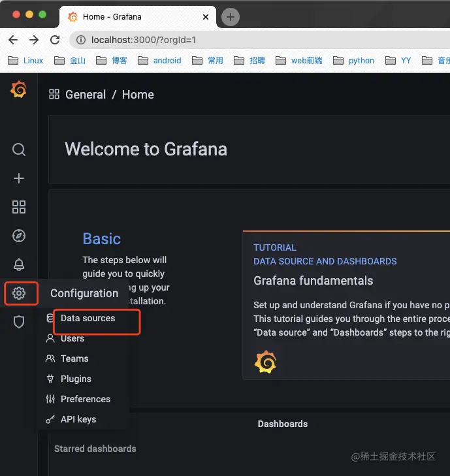
Task: Open the android bookmarks folder
Action: pos(159,61)
